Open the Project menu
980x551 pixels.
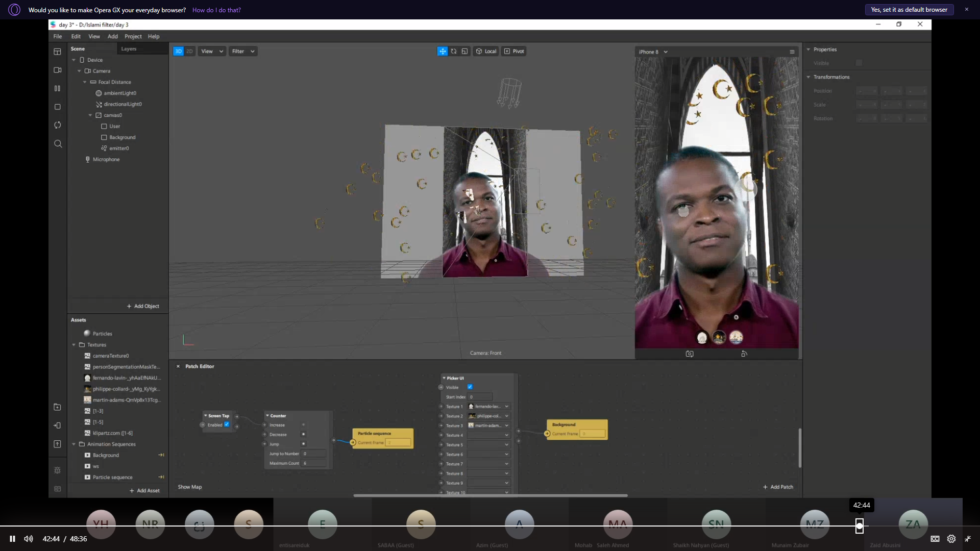[133, 36]
